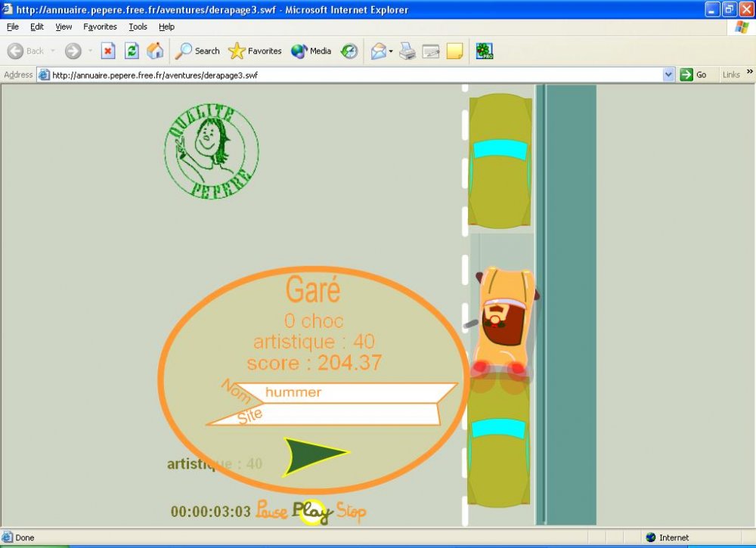Open the View menu
Viewport: 756px width, 548px height.
point(64,26)
